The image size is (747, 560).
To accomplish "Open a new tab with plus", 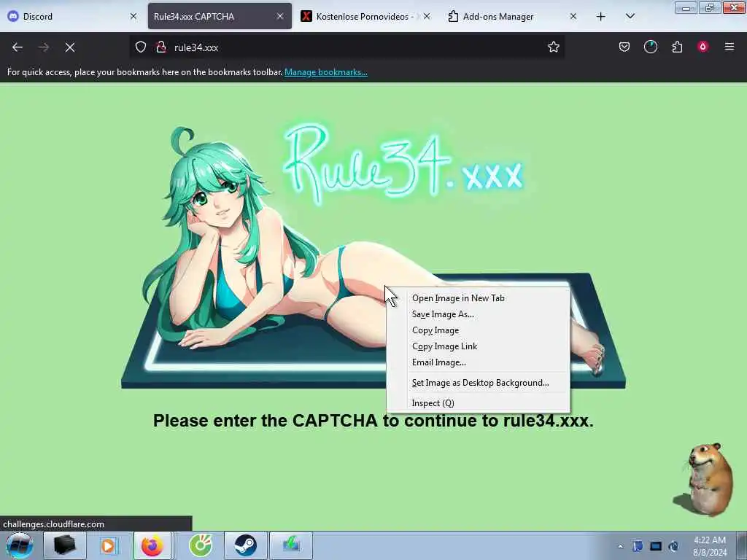I will [601, 17].
